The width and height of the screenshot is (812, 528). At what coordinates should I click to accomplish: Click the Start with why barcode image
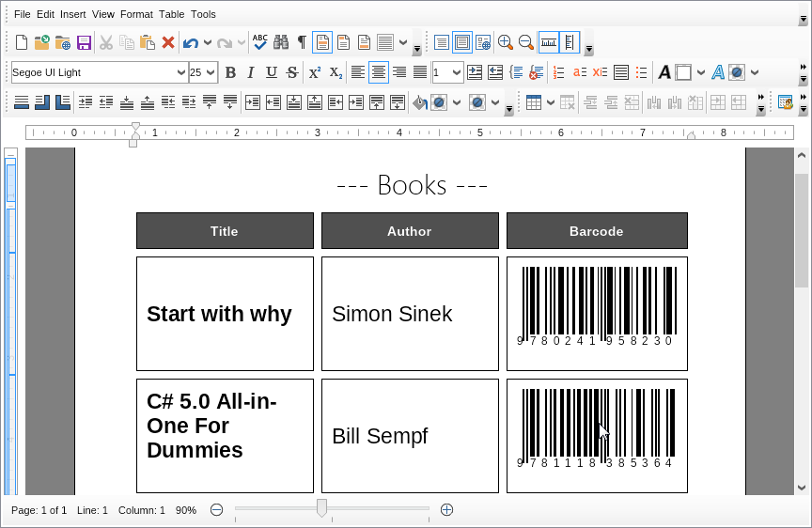pyautogui.click(x=597, y=306)
